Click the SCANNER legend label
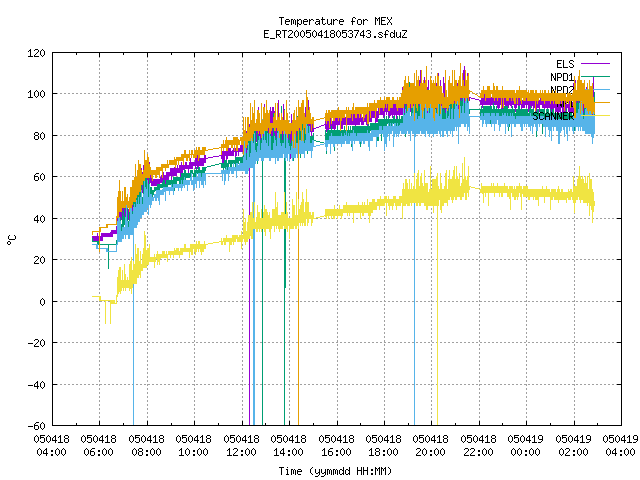Screen dimensions: 640x480 coord(553,116)
